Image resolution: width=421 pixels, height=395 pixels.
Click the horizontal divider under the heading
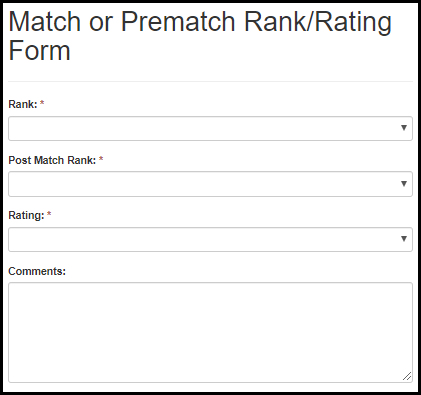coord(210,81)
